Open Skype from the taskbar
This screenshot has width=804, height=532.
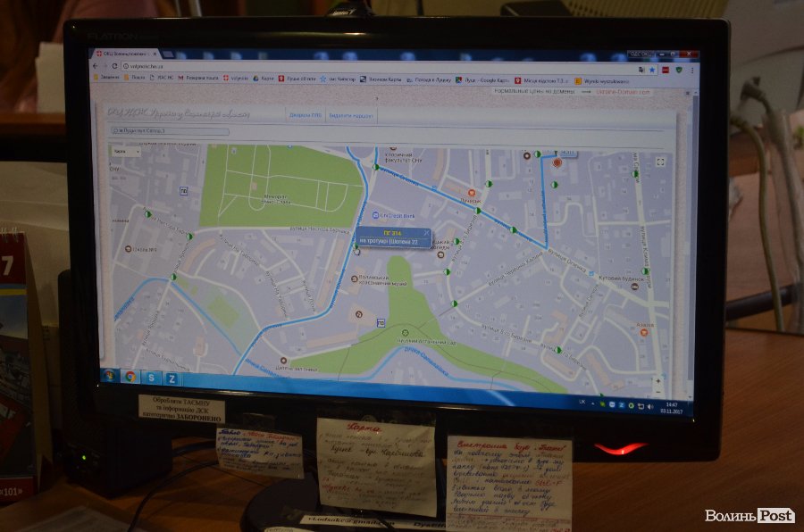[151, 378]
